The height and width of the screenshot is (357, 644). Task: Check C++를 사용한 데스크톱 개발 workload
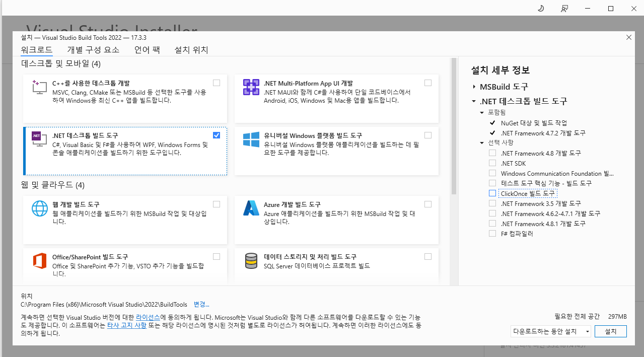217,83
